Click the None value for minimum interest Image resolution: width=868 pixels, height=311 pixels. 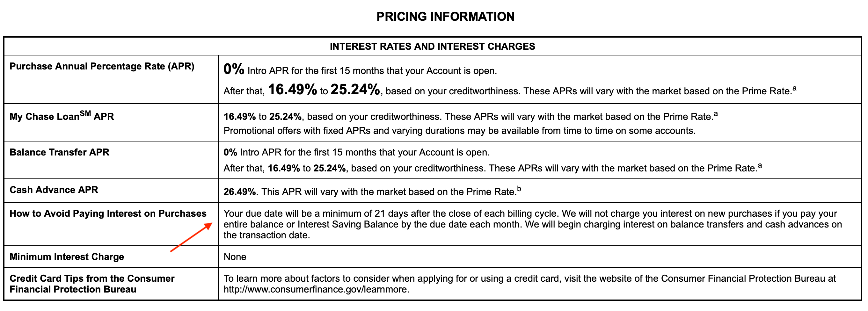point(235,257)
